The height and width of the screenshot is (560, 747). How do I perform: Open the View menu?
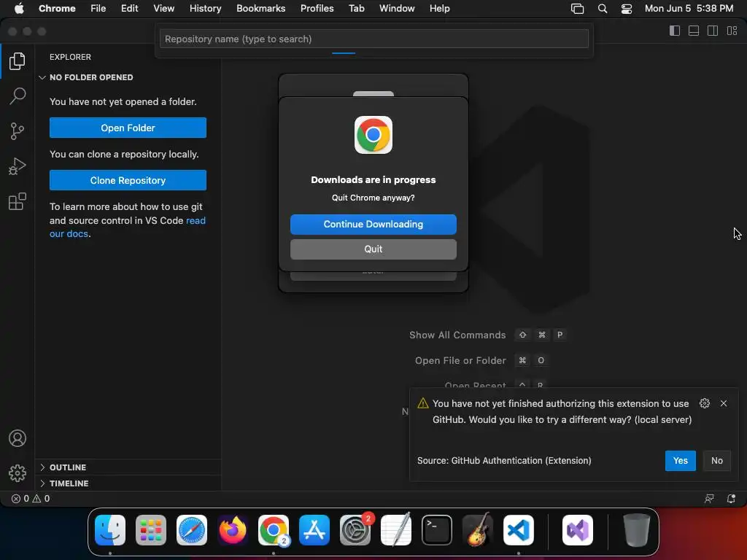click(x=163, y=8)
